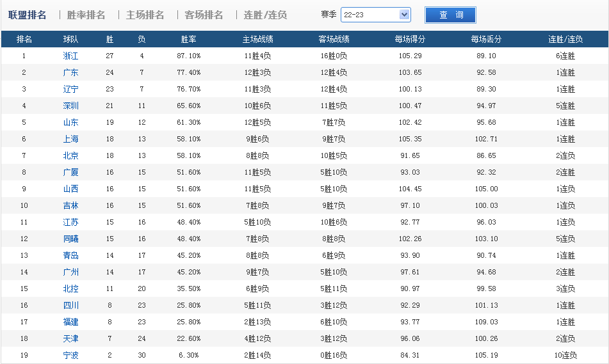Click the 客场战绩 column header
Viewport: 609px width, 364px height.
[x=334, y=39]
